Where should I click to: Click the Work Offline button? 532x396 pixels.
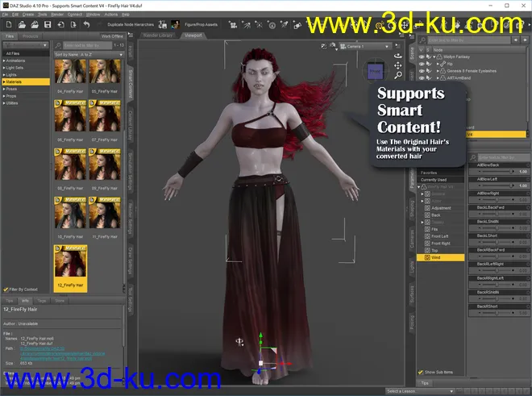[x=110, y=36]
